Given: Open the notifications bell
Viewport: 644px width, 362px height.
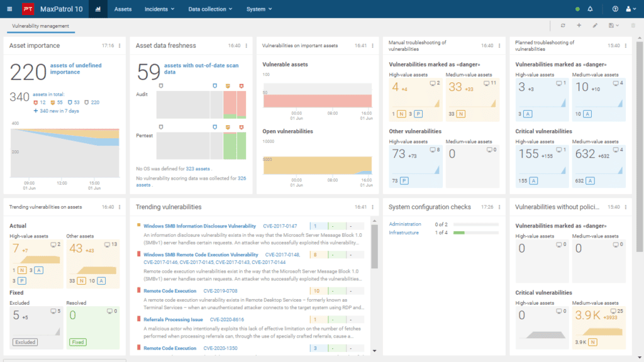Looking at the screenshot, I should coord(590,9).
